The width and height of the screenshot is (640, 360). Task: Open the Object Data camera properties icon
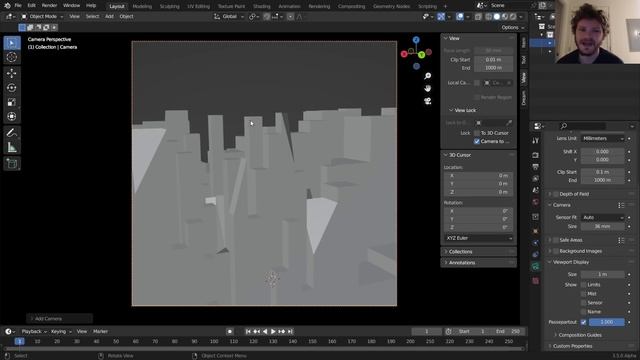click(536, 267)
